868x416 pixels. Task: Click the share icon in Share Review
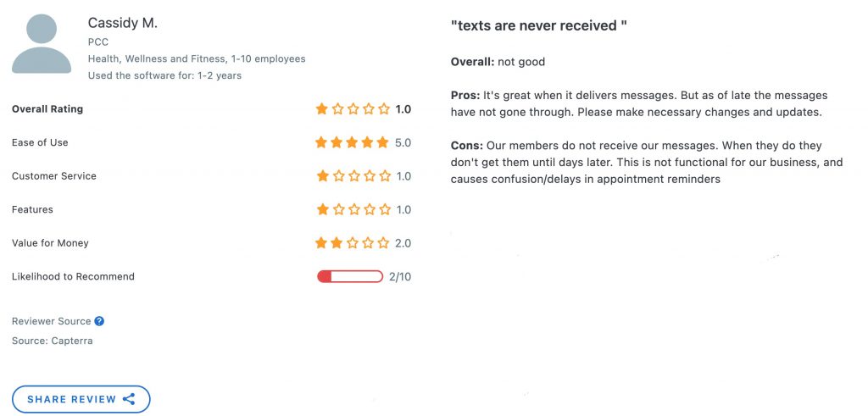129,399
